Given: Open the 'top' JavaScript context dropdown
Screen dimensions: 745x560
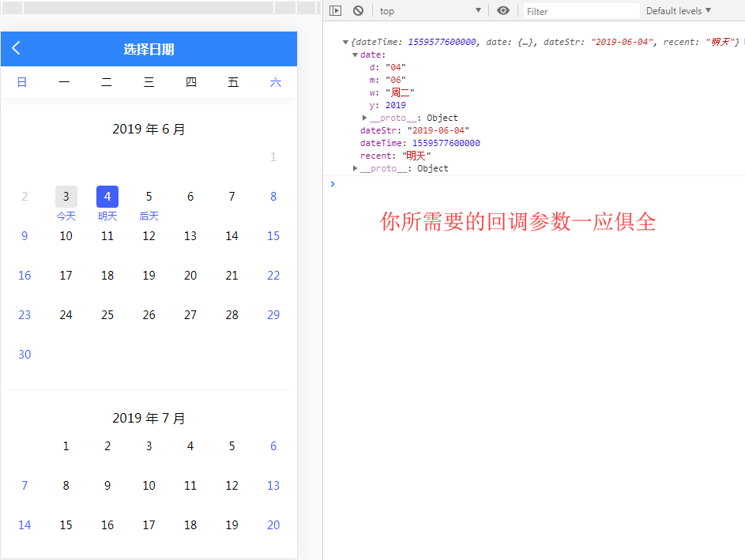Looking at the screenshot, I should point(430,11).
